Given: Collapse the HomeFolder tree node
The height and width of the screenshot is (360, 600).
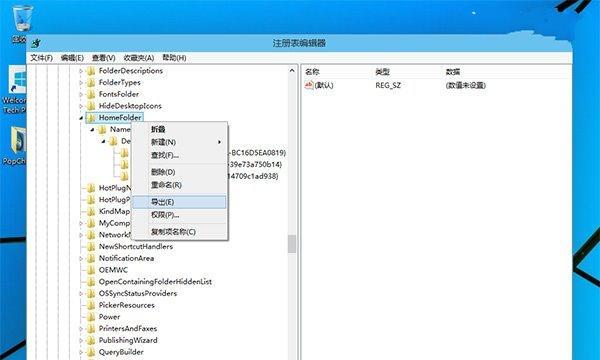Looking at the screenshot, I should point(81,118).
